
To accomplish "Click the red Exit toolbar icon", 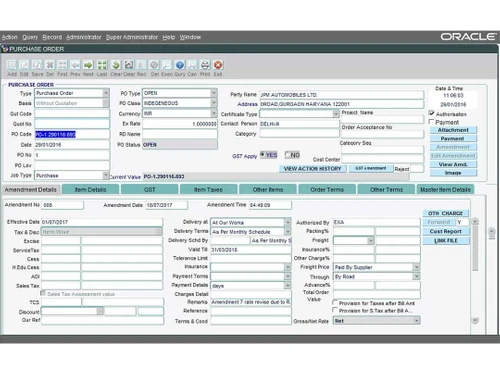I will coord(218,65).
